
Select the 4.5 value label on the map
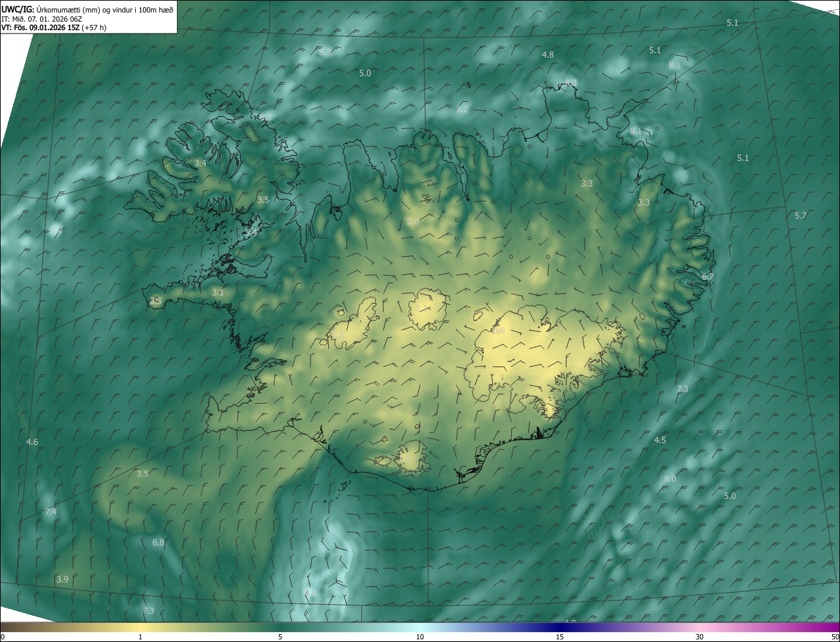coord(660,440)
